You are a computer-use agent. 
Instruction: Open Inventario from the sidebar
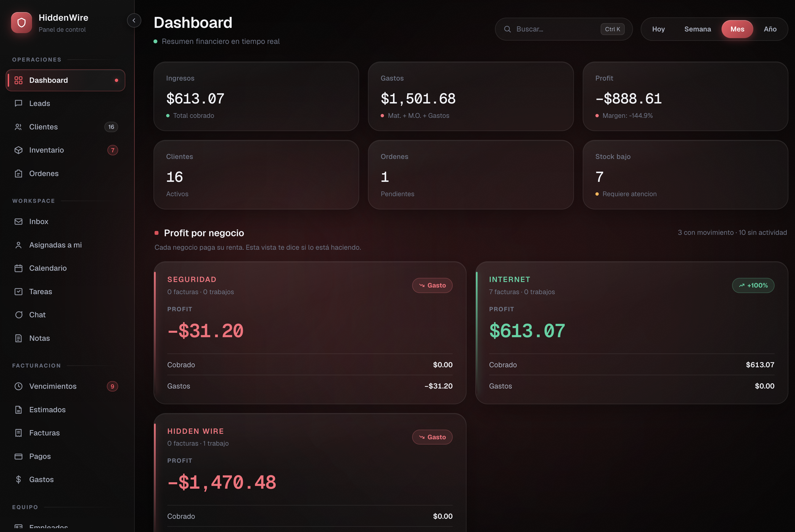(65, 150)
